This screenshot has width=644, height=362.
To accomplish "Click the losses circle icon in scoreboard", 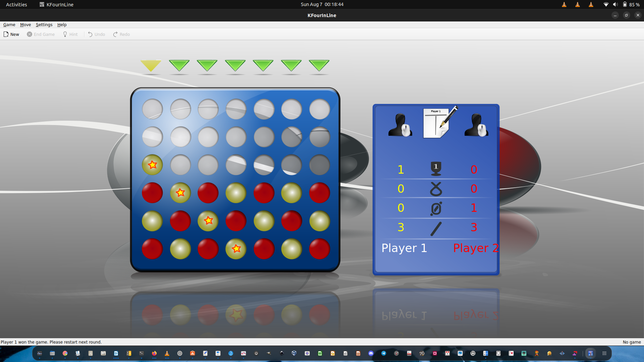I will point(436,208).
